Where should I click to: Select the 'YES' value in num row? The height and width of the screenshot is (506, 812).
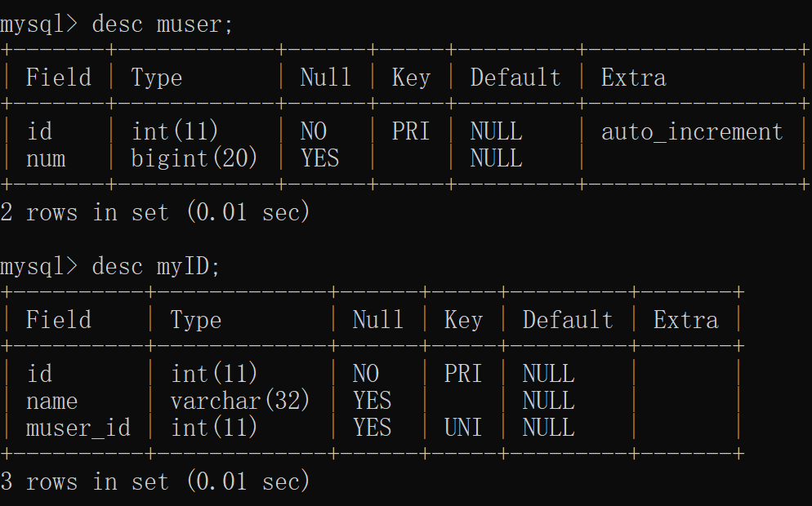pyautogui.click(x=319, y=158)
